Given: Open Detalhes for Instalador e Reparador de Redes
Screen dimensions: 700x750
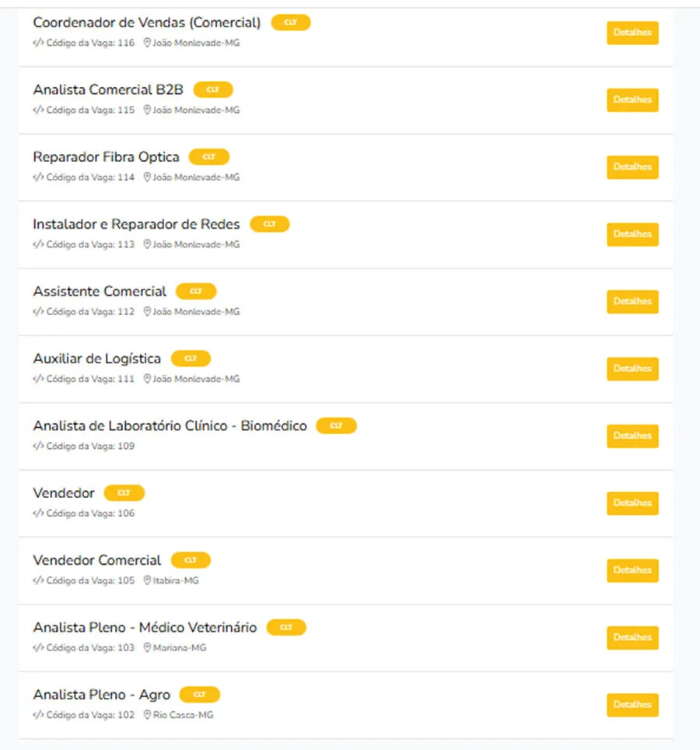Looking at the screenshot, I should pyautogui.click(x=632, y=234).
